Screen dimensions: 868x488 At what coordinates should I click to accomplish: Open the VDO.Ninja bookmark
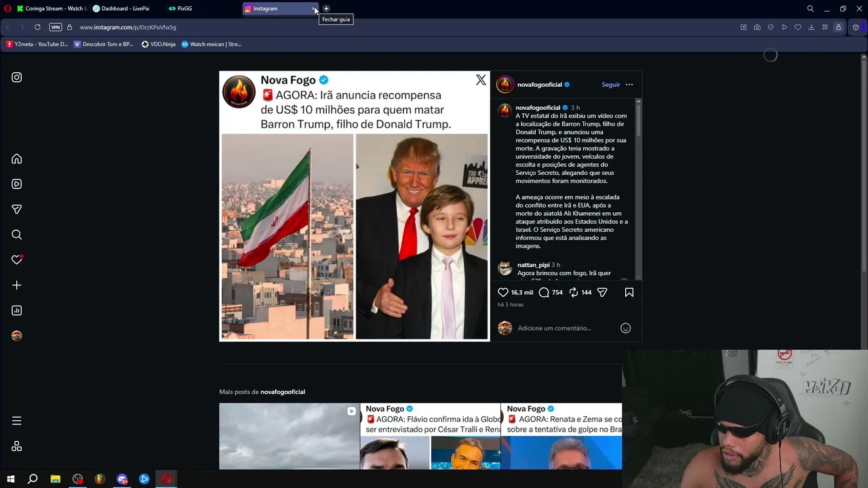tap(159, 44)
